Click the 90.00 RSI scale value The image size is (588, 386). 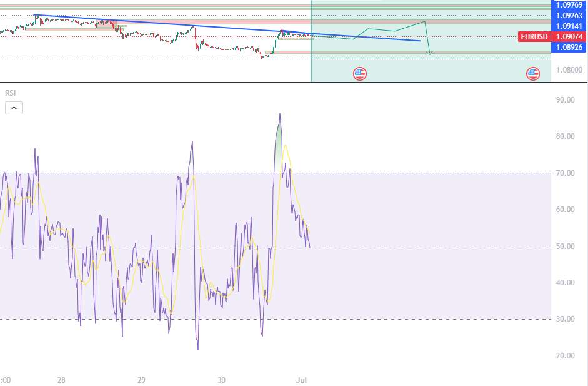[565, 100]
